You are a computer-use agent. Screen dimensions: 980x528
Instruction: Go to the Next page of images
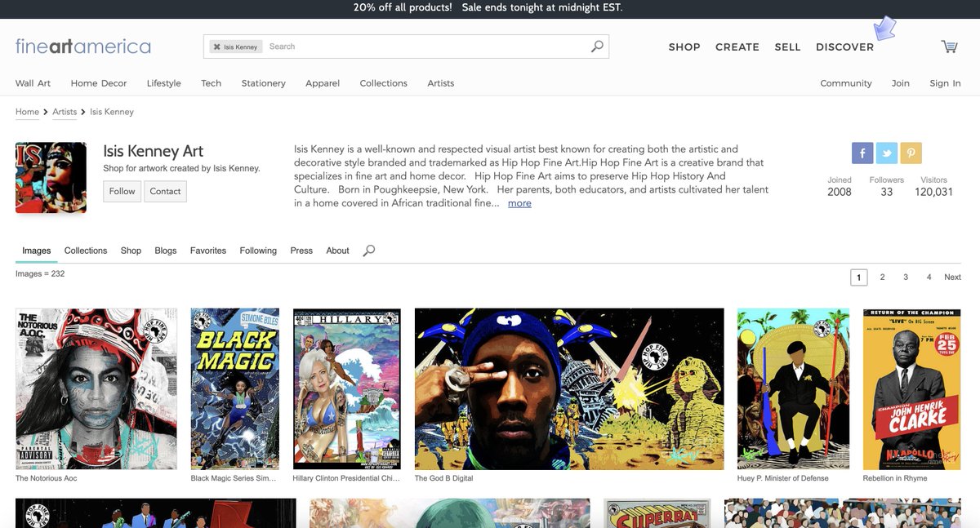[952, 277]
